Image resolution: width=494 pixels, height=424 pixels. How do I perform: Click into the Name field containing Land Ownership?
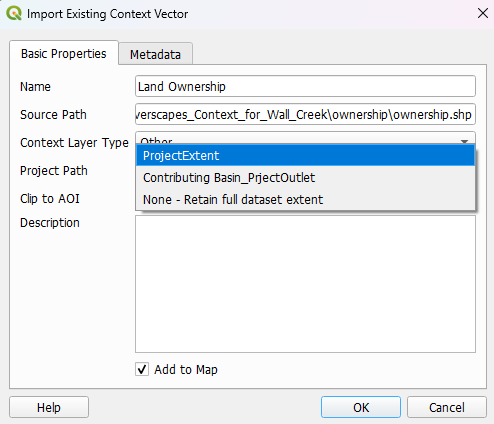tap(305, 87)
